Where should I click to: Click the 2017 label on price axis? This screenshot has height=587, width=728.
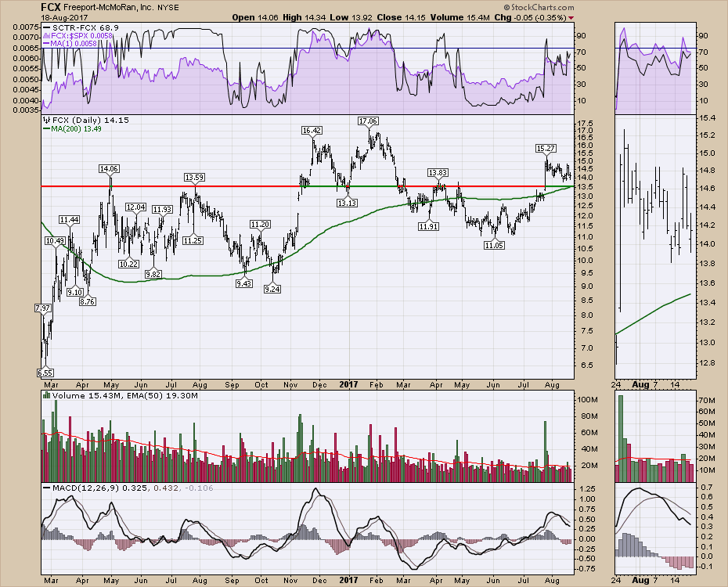coord(348,385)
